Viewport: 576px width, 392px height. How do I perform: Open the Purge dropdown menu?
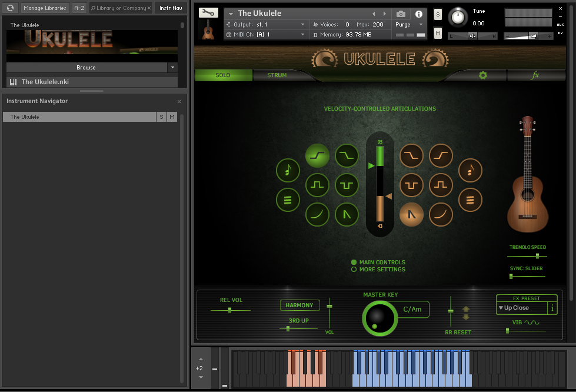coord(409,25)
